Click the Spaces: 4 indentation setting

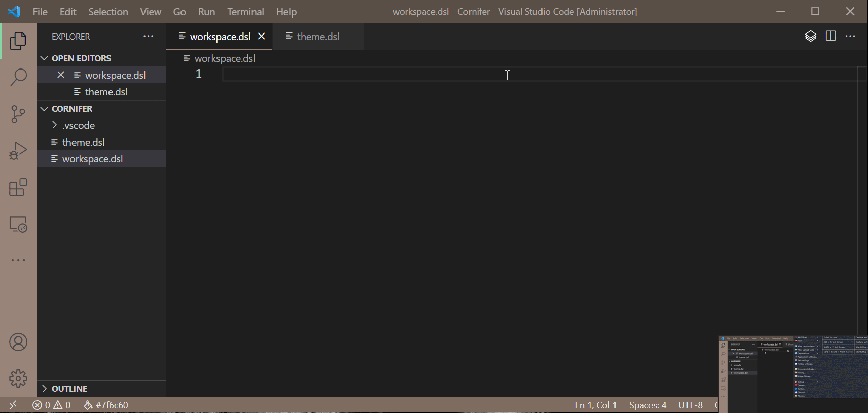647,405
